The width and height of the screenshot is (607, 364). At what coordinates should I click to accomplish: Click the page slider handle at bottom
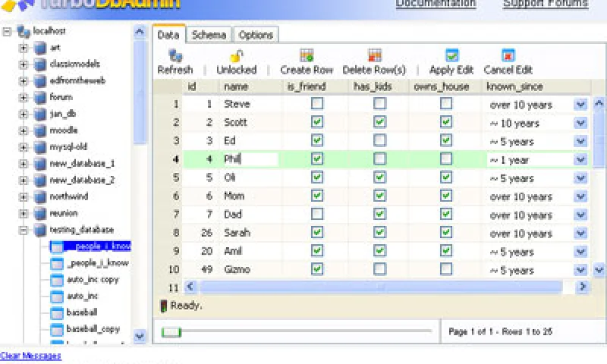pos(171,331)
